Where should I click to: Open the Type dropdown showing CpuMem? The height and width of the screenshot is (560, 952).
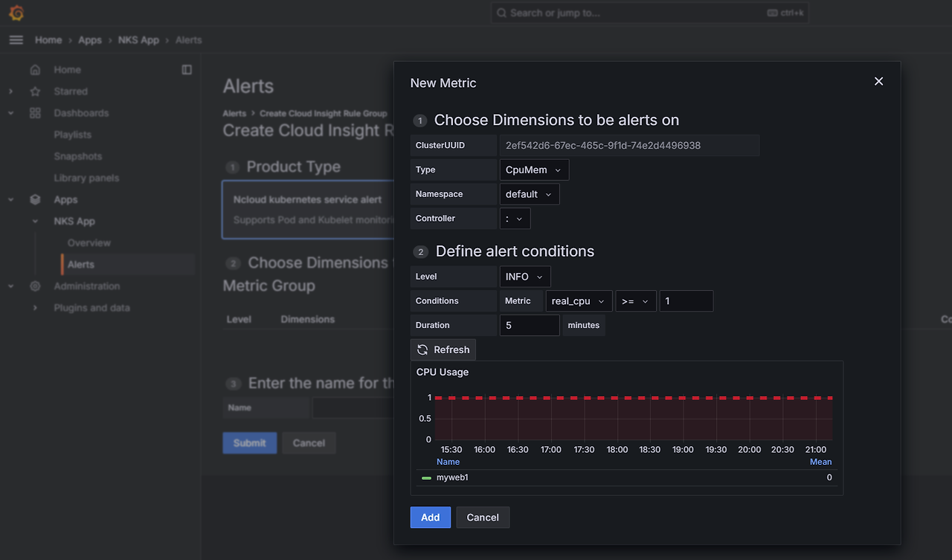(534, 170)
